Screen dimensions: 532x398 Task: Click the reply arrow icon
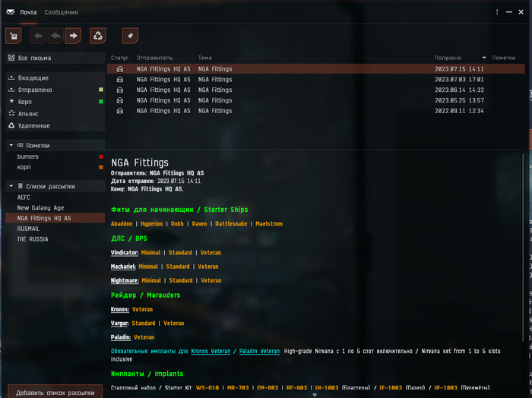tap(38, 36)
